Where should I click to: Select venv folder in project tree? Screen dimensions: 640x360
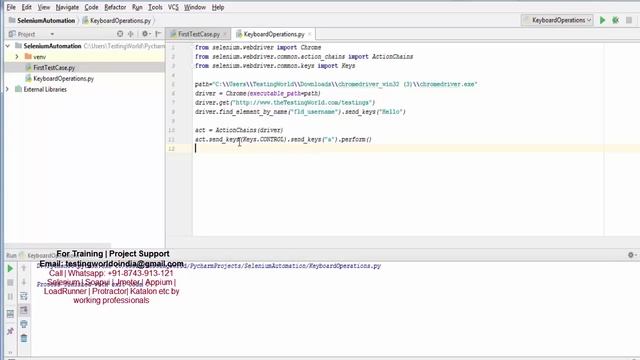40,57
